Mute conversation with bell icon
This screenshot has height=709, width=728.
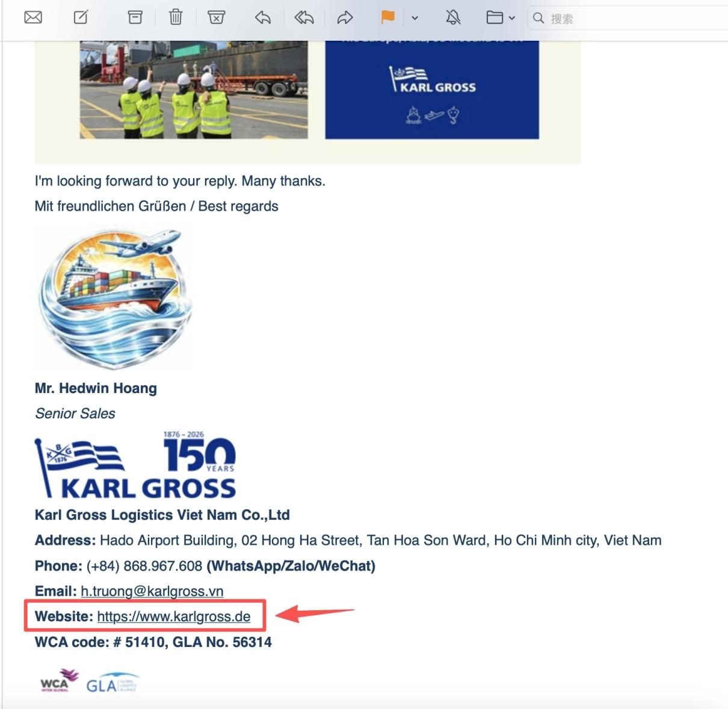pyautogui.click(x=453, y=17)
